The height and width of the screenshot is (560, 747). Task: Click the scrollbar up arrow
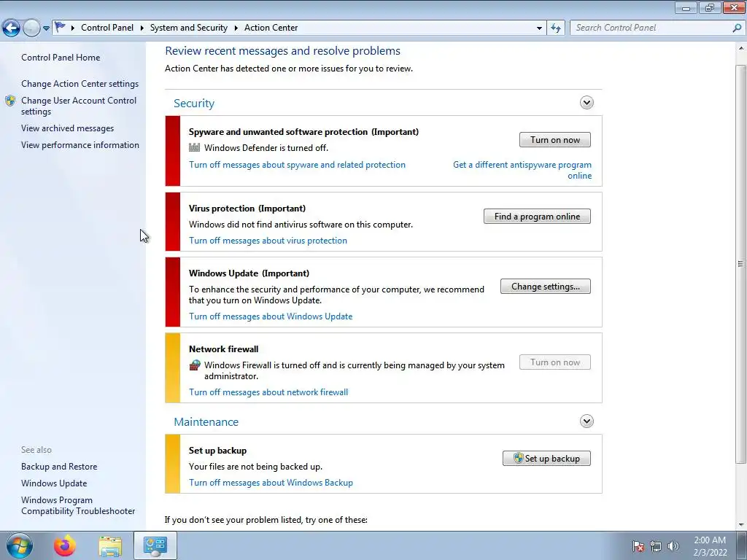(741, 48)
